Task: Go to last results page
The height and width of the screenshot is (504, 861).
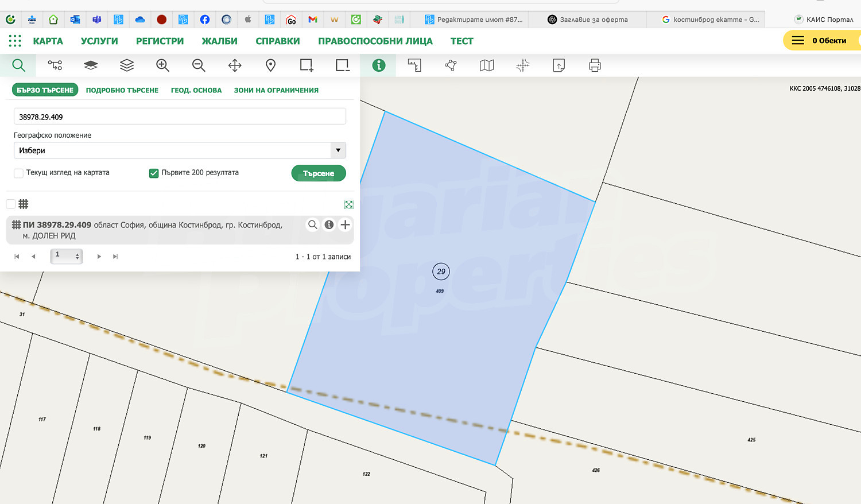Action: point(115,257)
